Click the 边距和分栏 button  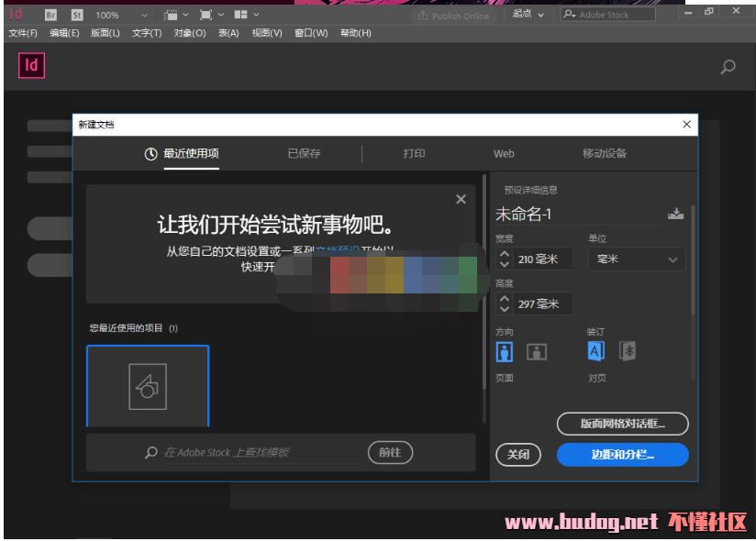click(x=622, y=455)
